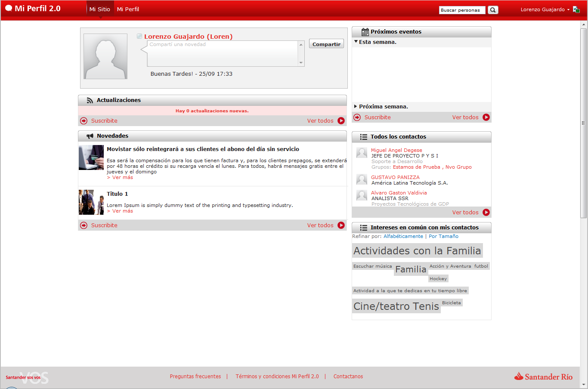Click the Suscribite arrow icon under Próximos eventos
Image resolution: width=588 pixels, height=389 pixels.
pos(357,117)
